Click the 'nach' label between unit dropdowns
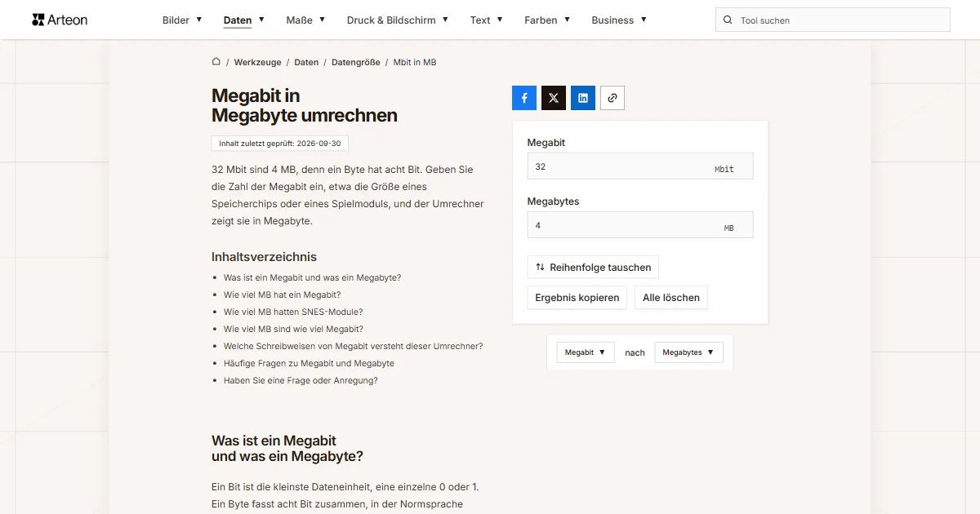Image resolution: width=980 pixels, height=514 pixels. pos(635,352)
